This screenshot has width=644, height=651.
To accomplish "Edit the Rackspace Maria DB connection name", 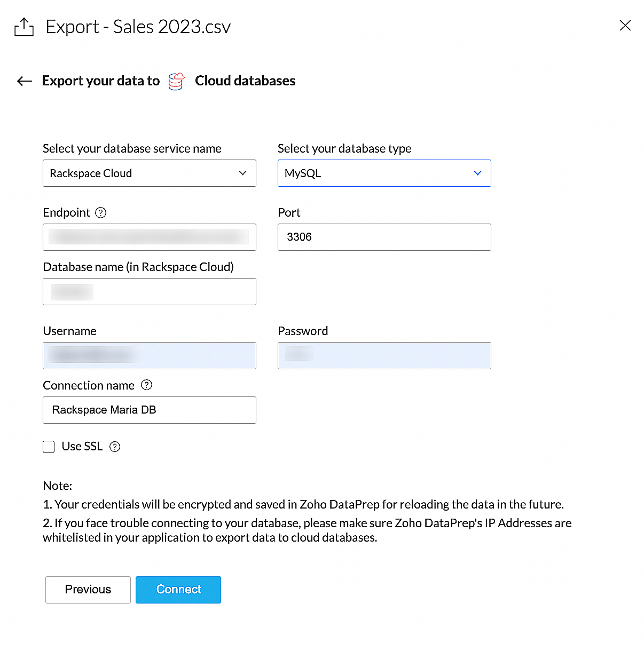I will (150, 410).
